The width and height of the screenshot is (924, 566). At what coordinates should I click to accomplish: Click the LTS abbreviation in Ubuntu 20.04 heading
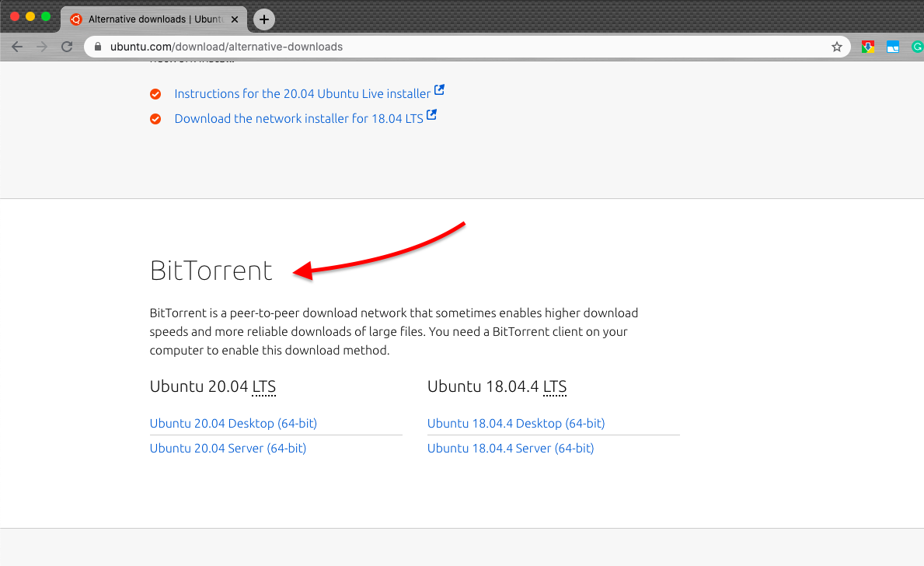point(264,386)
